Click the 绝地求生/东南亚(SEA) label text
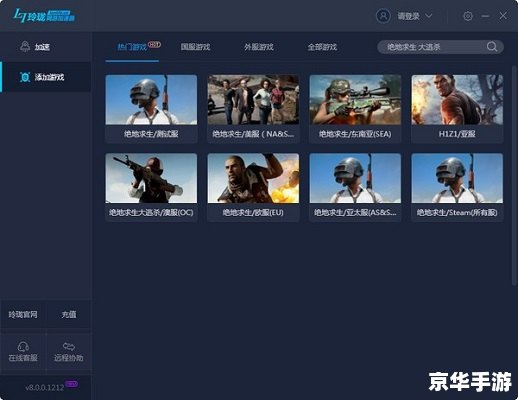518x400 pixels. (x=355, y=134)
